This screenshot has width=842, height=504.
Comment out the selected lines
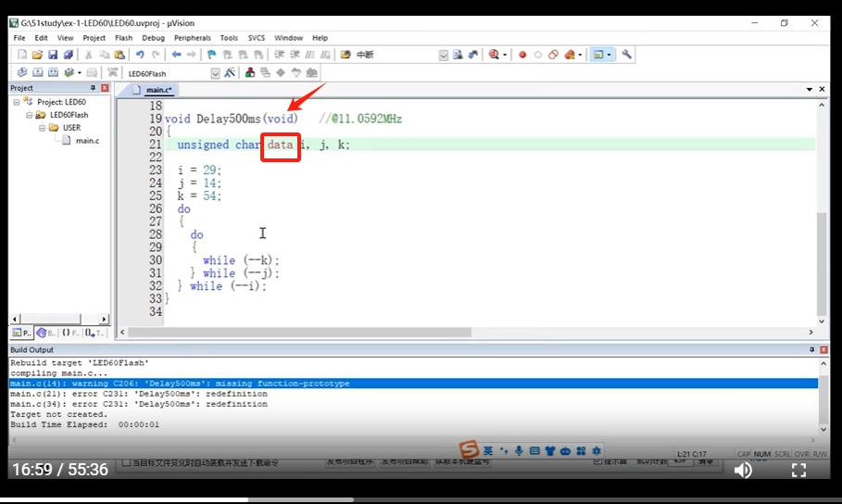tap(309, 55)
